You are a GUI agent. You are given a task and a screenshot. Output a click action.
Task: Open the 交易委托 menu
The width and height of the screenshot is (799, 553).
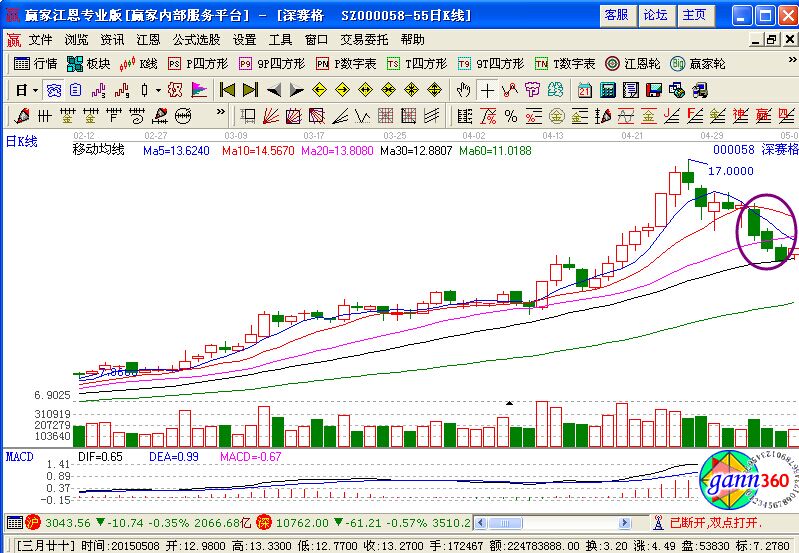pyautogui.click(x=364, y=40)
